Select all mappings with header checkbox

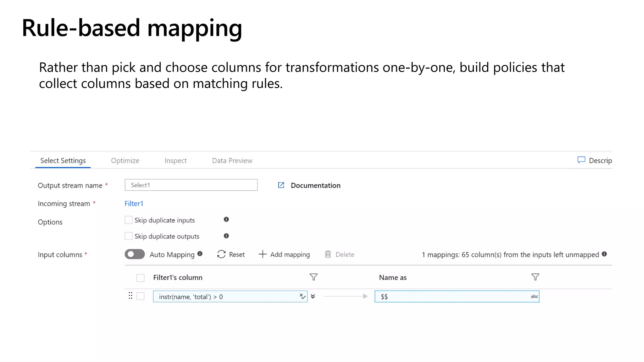(141, 278)
